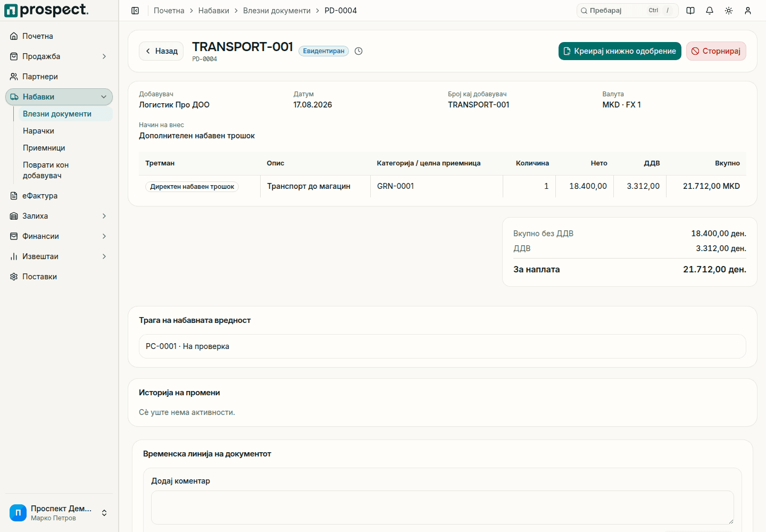Select Влезни документи in the submenu
The image size is (766, 532).
(x=65, y=114)
